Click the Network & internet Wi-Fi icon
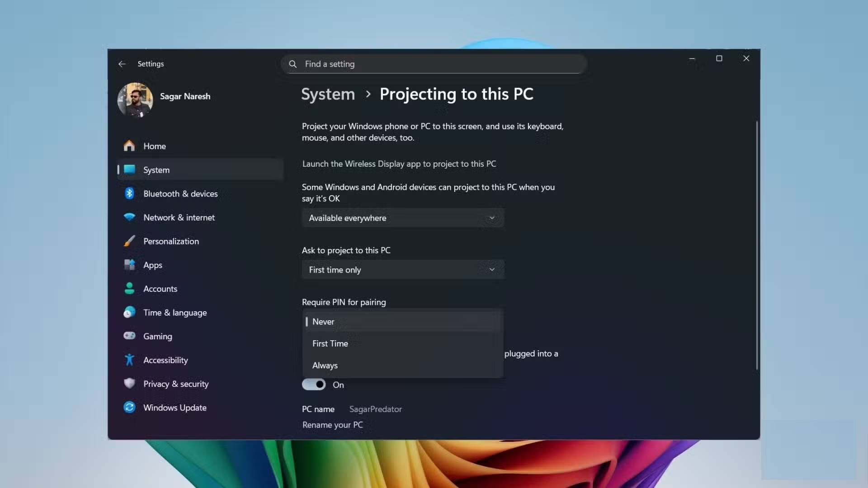This screenshot has width=868, height=488. tap(129, 217)
